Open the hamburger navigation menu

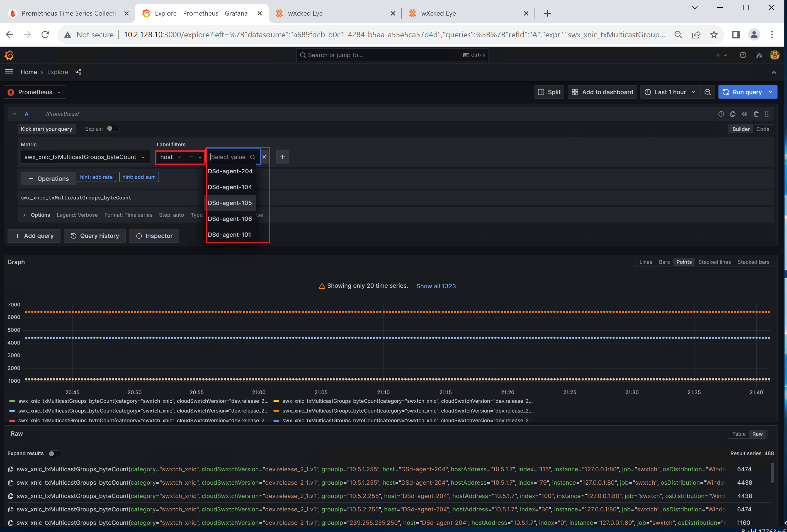9,72
